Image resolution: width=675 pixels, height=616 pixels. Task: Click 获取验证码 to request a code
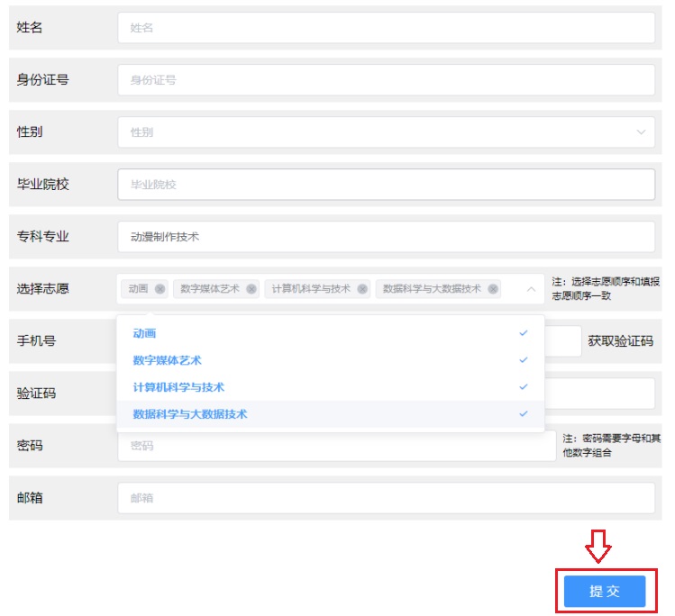tap(620, 341)
